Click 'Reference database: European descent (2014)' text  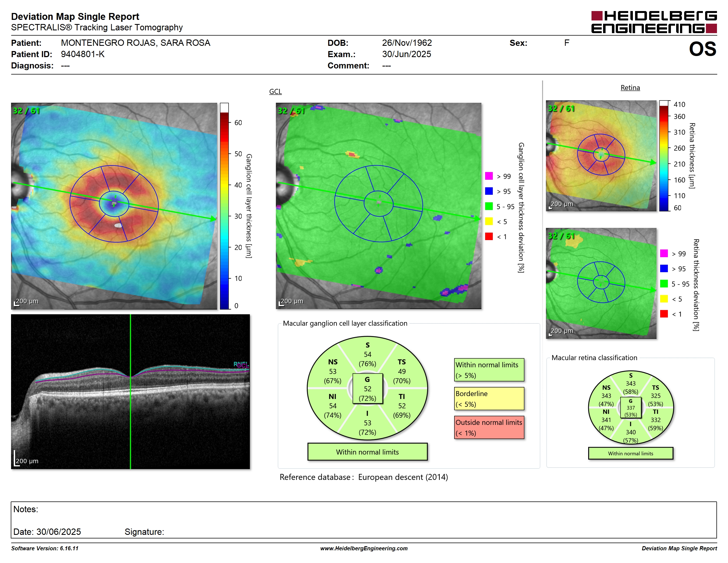point(364,477)
